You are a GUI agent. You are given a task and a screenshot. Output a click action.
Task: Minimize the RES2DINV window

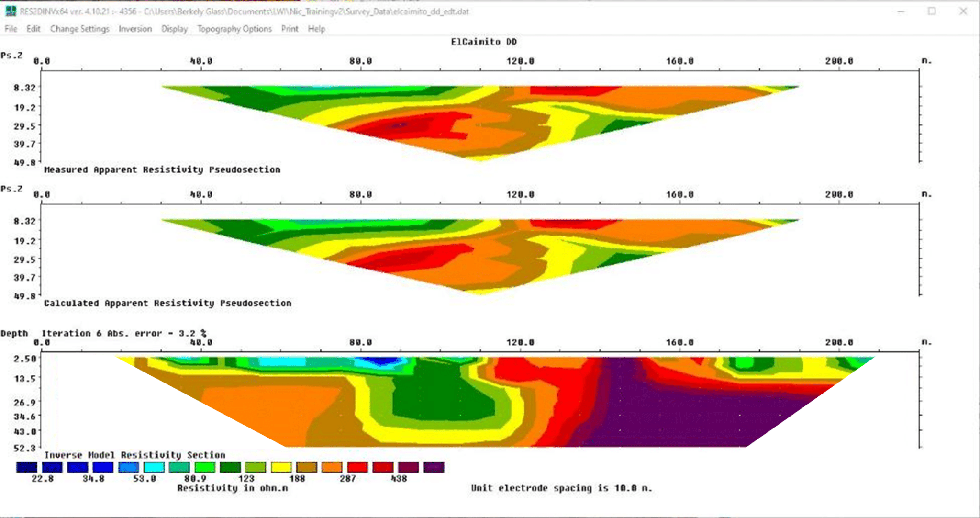click(901, 11)
